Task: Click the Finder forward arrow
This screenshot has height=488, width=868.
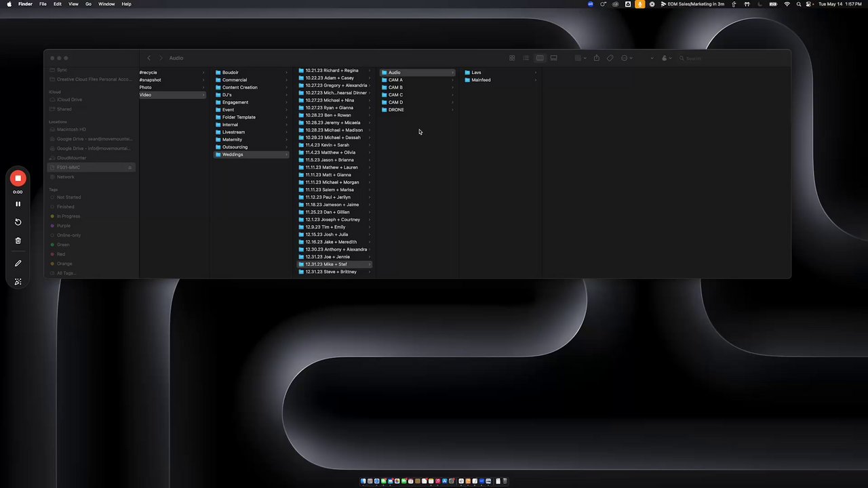Action: click(161, 58)
